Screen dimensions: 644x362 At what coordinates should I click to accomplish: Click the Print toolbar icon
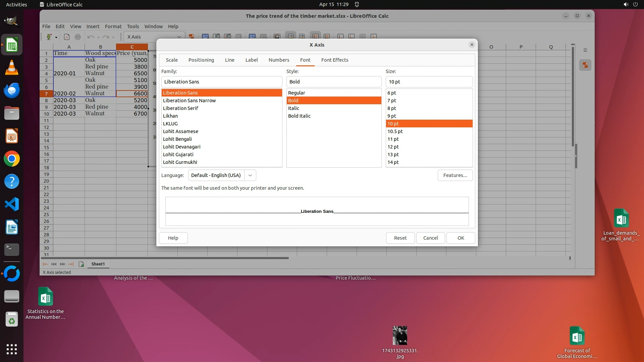pos(78,37)
